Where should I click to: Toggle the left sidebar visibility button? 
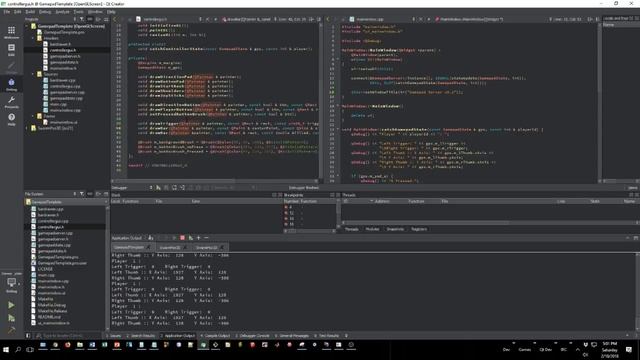point(28,336)
